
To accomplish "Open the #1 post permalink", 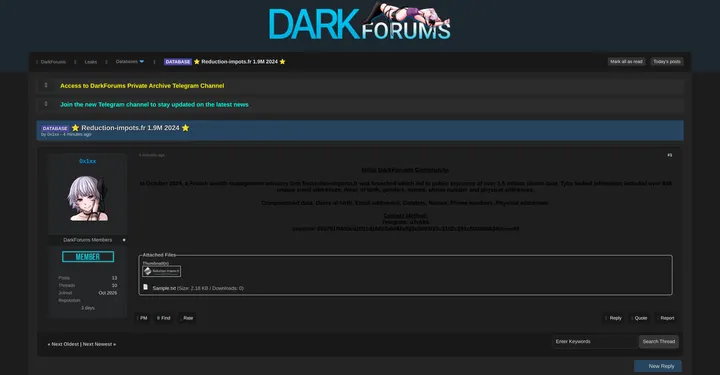I will coord(669,155).
